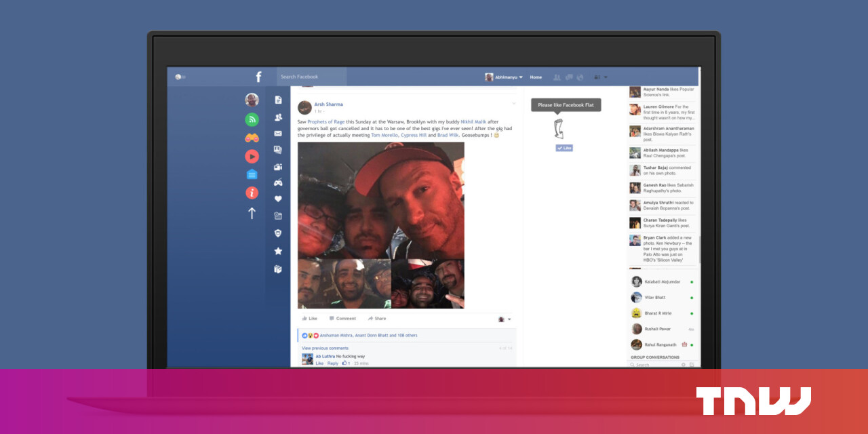
Task: Click the View previous comments link
Action: (325, 348)
